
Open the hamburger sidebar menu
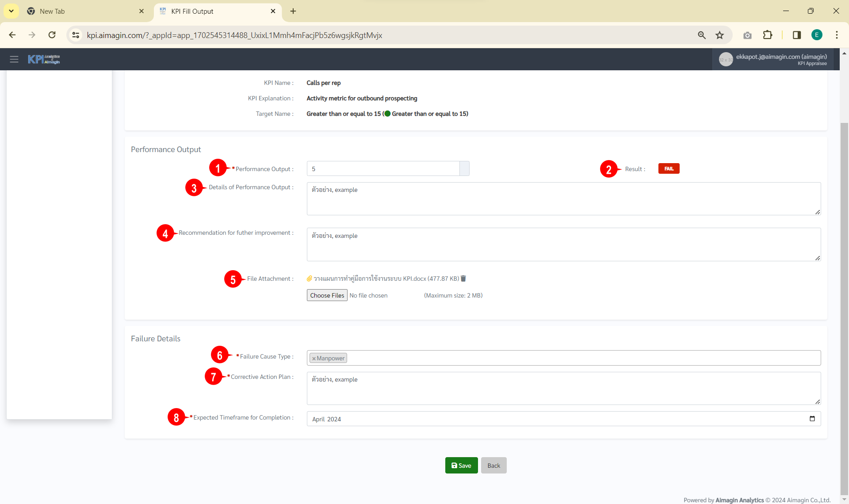click(14, 59)
